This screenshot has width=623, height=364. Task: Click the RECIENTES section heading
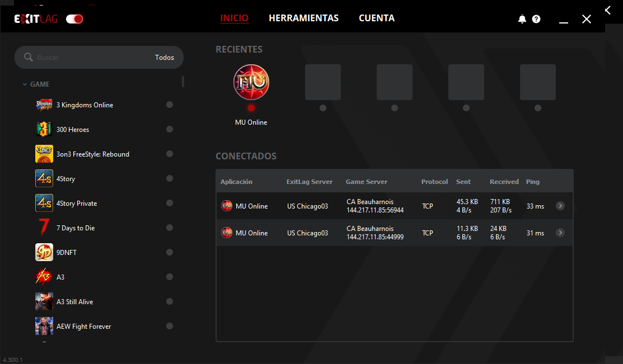pyautogui.click(x=239, y=50)
